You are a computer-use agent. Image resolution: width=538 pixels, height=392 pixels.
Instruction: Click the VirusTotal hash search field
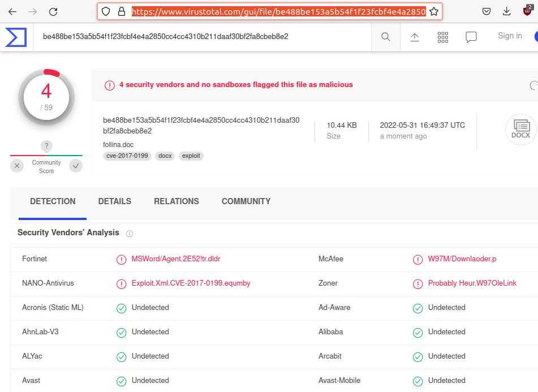[203, 37]
